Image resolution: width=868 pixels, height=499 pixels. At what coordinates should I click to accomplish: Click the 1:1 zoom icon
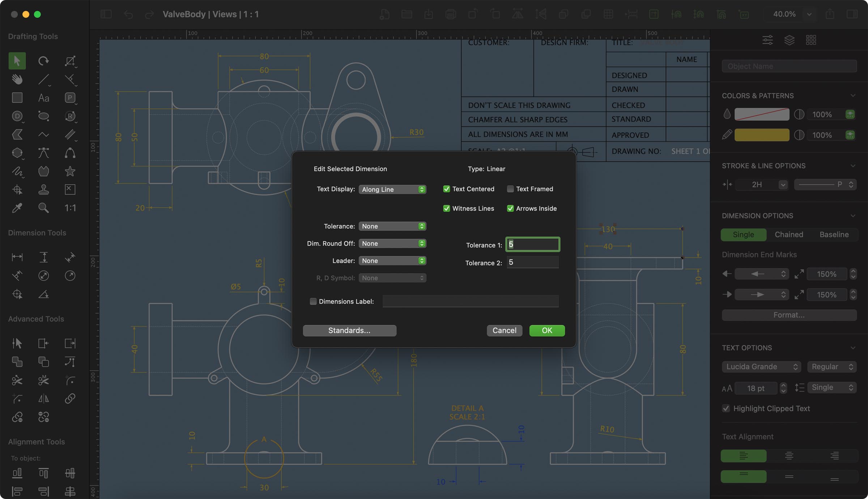click(70, 208)
